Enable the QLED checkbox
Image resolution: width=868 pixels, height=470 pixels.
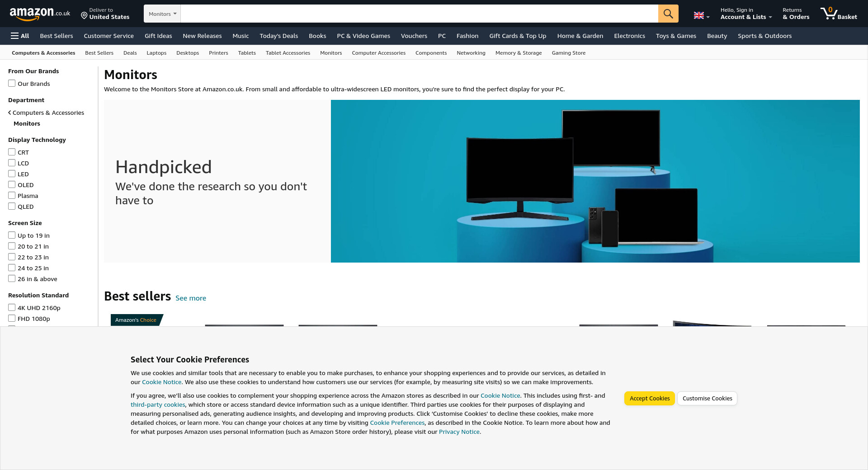12,206
